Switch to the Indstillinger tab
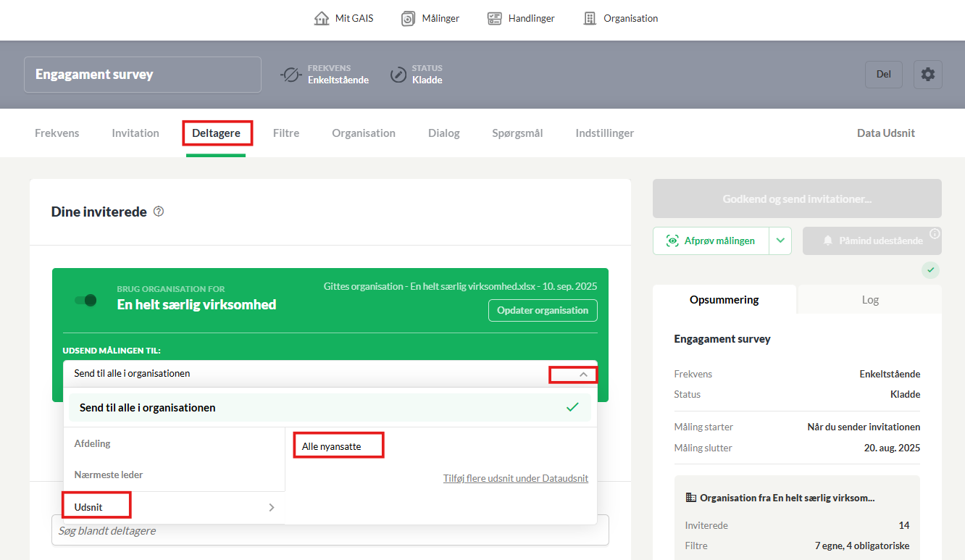Image resolution: width=965 pixels, height=560 pixels. (605, 133)
